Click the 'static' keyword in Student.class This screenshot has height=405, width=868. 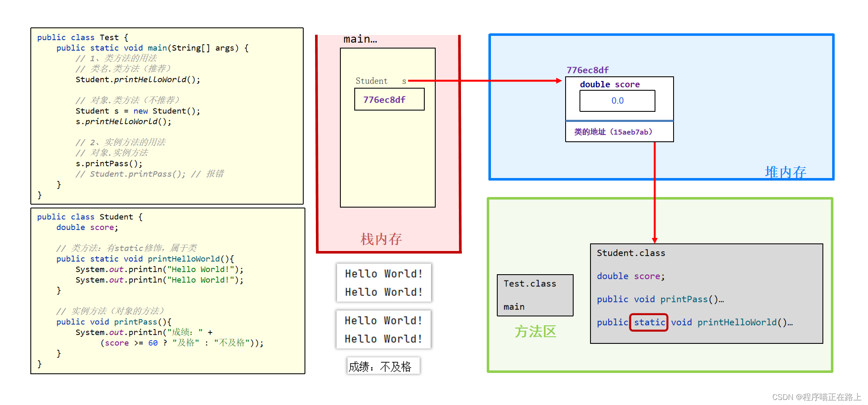point(649,323)
